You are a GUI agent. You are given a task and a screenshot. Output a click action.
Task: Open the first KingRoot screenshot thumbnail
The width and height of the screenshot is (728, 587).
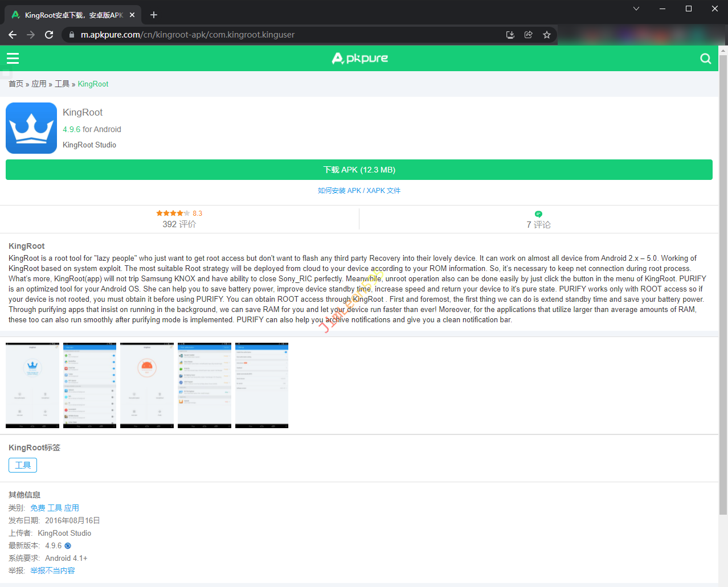click(x=32, y=385)
